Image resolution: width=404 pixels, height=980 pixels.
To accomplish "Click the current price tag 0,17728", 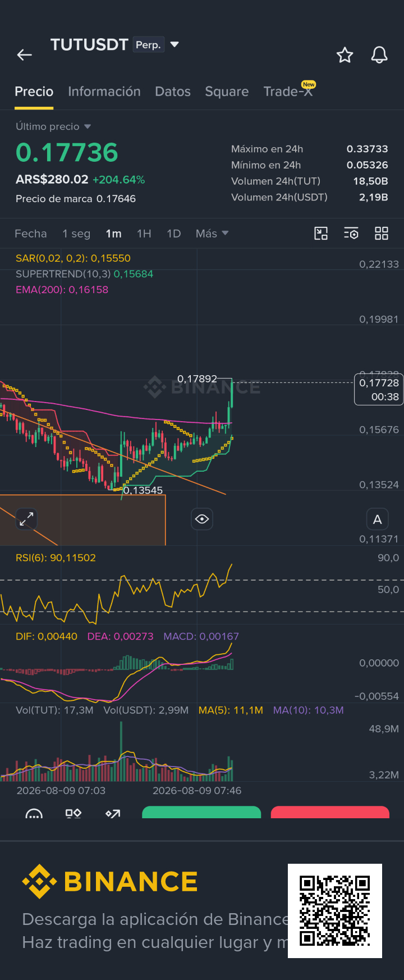I will click(x=379, y=389).
